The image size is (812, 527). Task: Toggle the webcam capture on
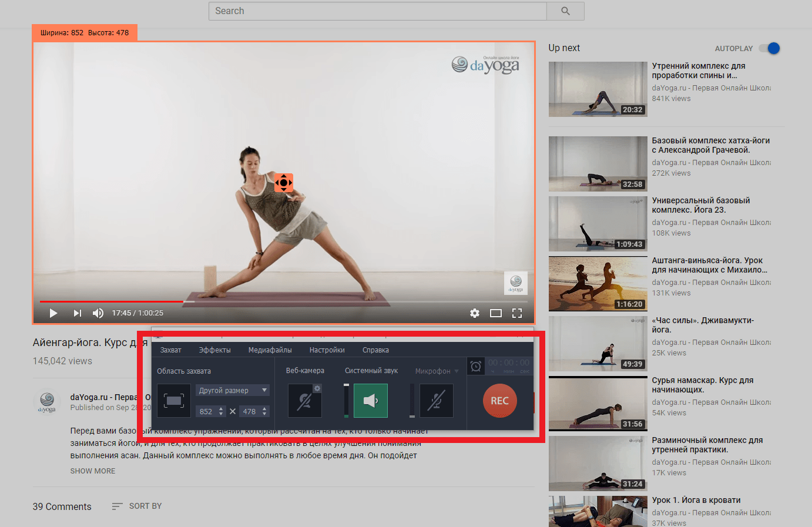pos(305,401)
